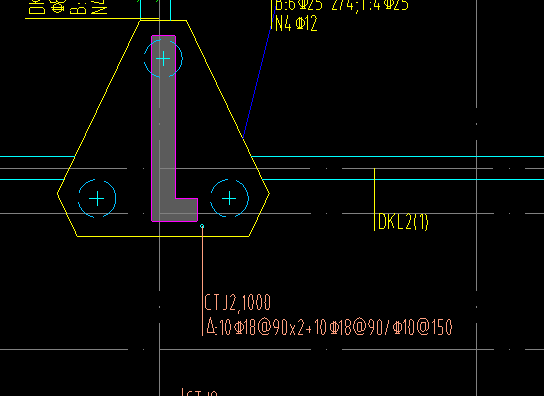The image size is (544, 396).
Task: Select the CTJ2,1000 pile cap label
Action: (x=238, y=303)
